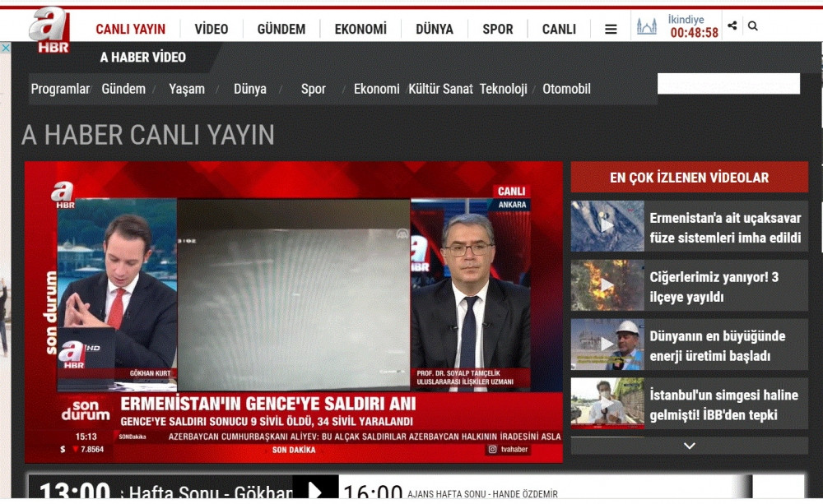Open Yaşam video category
This screenshot has height=504, width=823.
tap(187, 89)
